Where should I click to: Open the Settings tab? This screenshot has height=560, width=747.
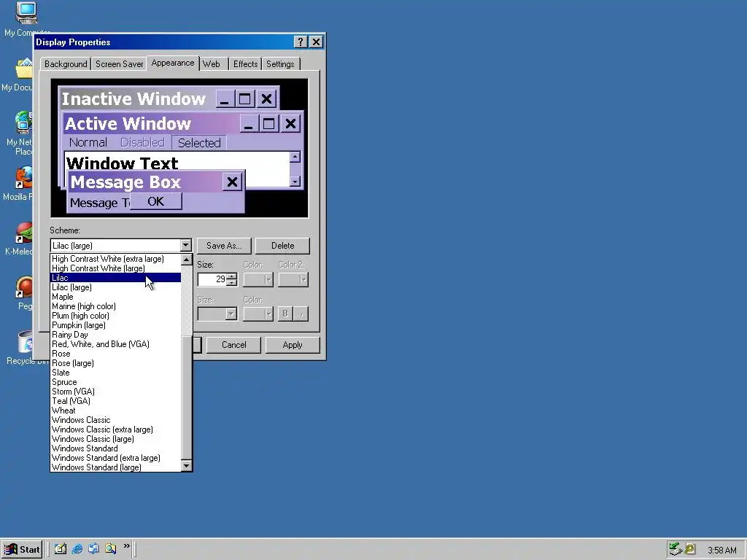[x=280, y=64]
